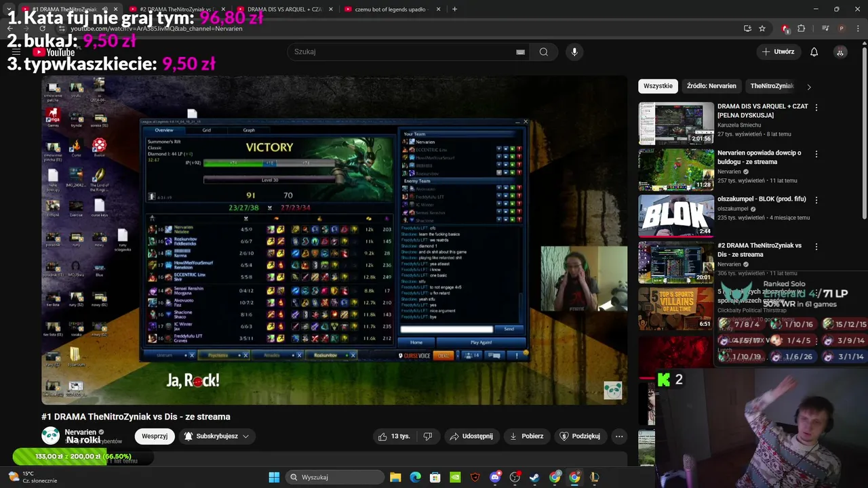Open League of Legends from the taskbar
868x488 pixels.
(x=594, y=477)
